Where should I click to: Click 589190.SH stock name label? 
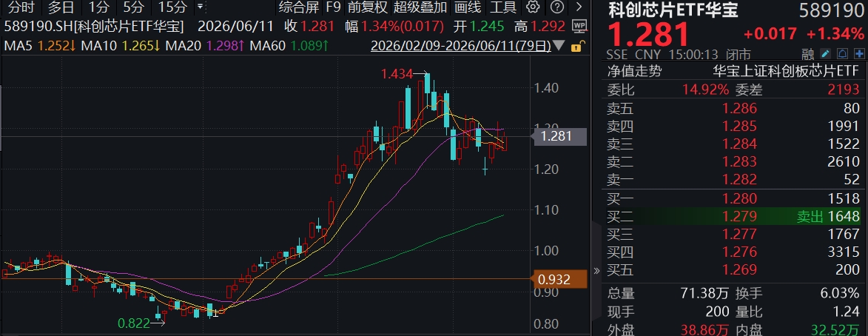93,26
